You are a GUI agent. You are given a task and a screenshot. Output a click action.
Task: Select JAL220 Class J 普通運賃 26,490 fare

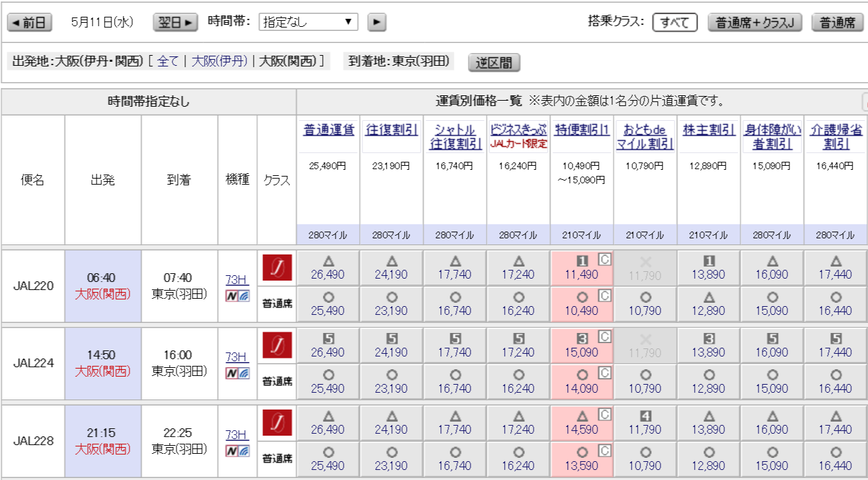tap(328, 267)
